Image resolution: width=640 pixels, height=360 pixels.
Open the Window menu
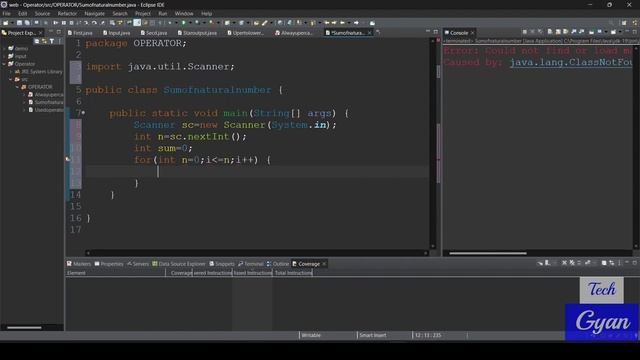tap(184, 13)
